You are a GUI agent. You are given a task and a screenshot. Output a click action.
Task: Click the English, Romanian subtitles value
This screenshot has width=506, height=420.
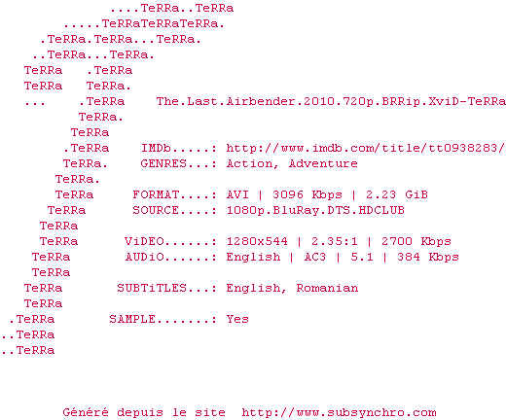[x=292, y=288]
